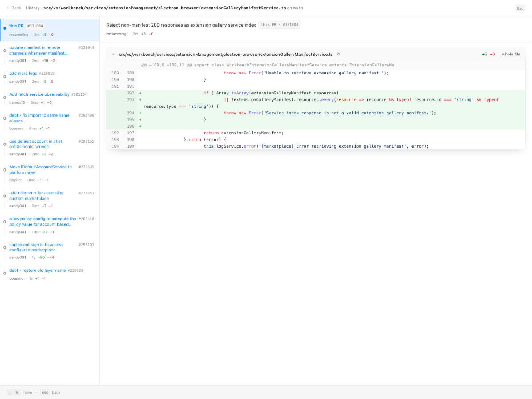Viewport: 532px width, 399px height.
Task: Click the 'this PR · #331804' badge in header
Action: [x=279, y=25]
